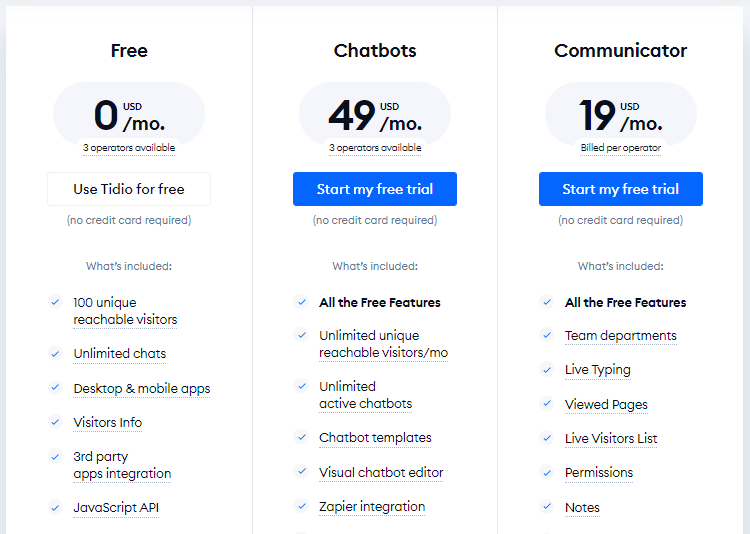Click the checkmark icon next to Visitors Info
This screenshot has width=750, height=534.
pyautogui.click(x=55, y=422)
